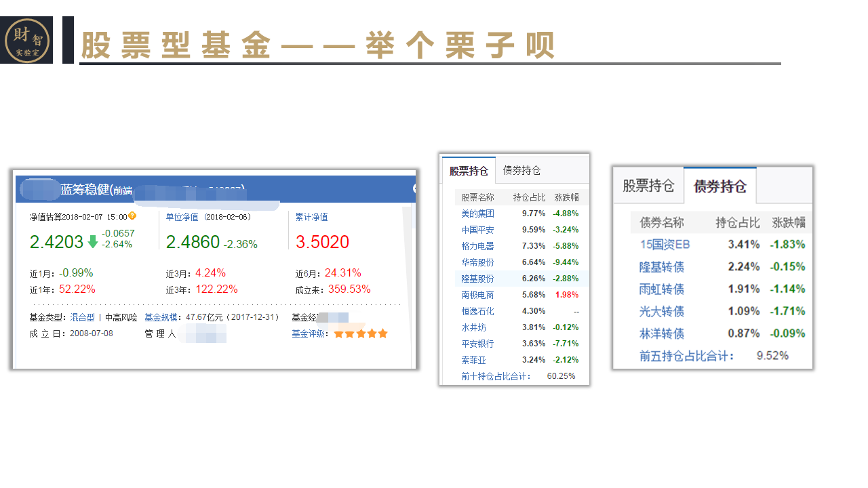
Task: Click the 累计净值 link
Action: coord(311,217)
